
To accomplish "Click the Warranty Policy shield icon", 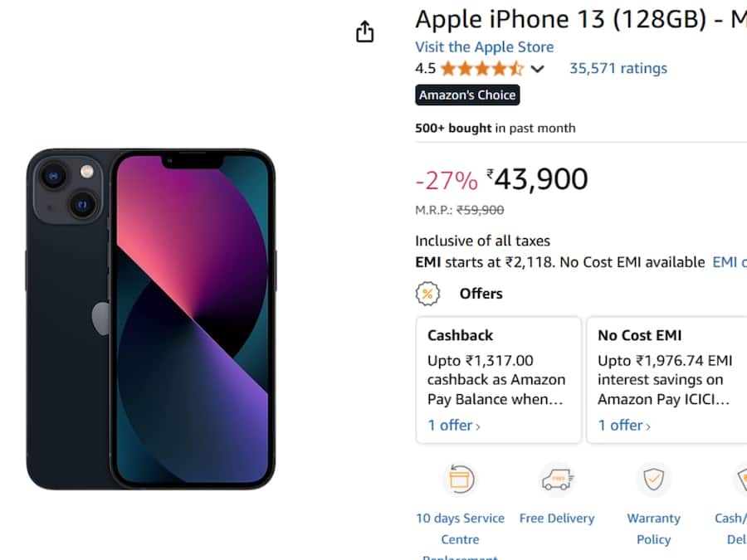I will pos(654,480).
